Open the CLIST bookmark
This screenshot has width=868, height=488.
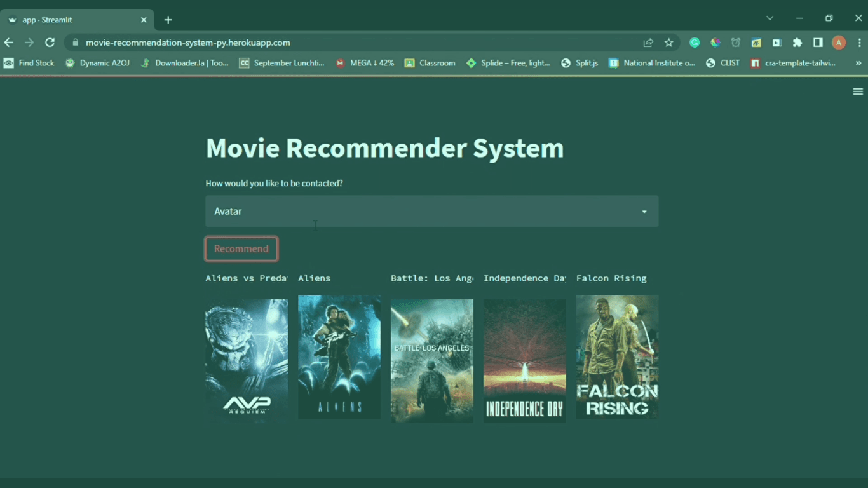click(x=723, y=63)
